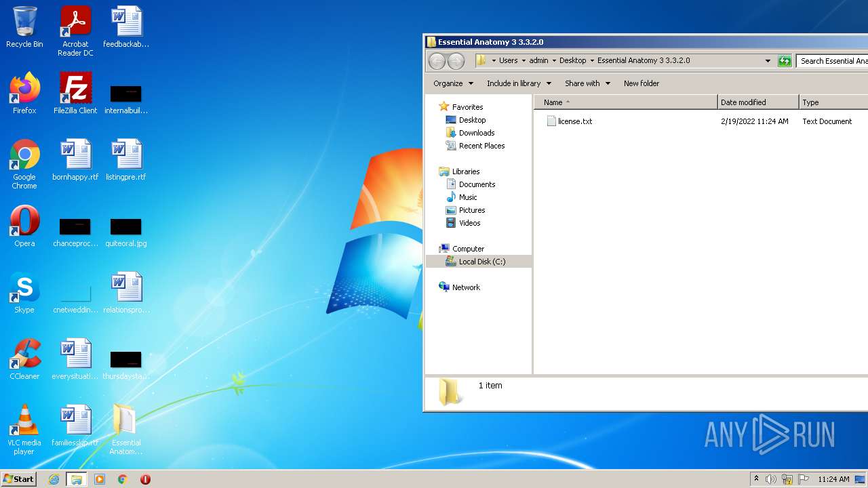Image resolution: width=868 pixels, height=488 pixels.
Task: Launch FileZilla Client shortcut
Action: point(75,94)
